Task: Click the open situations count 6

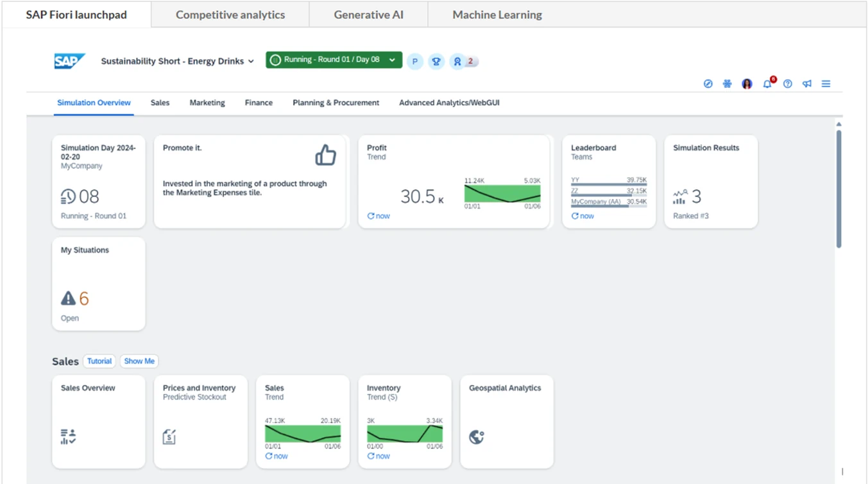Action: (84, 298)
